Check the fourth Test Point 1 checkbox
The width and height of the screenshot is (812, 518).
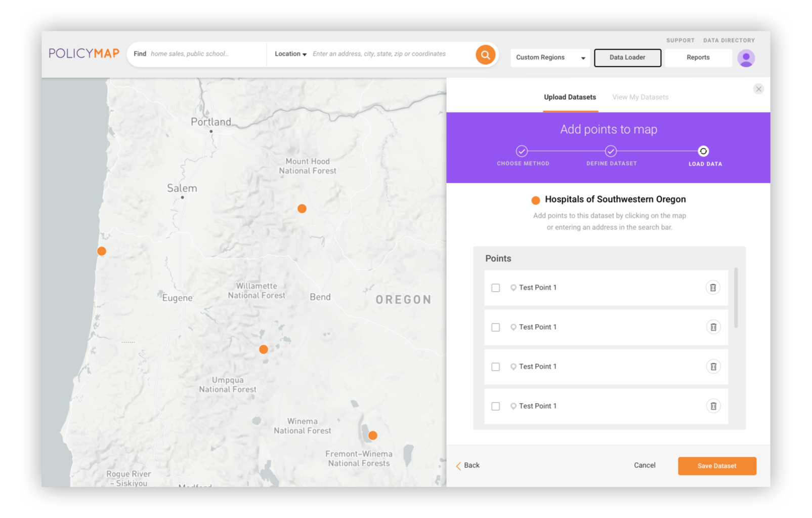tap(496, 406)
